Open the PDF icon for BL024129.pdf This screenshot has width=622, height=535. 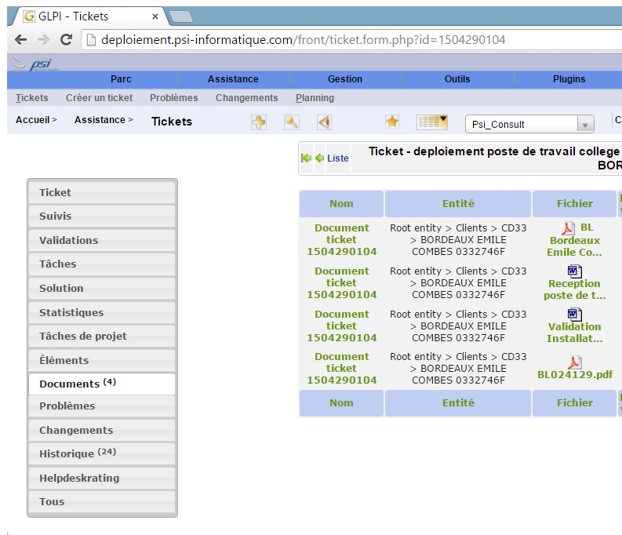pos(574,362)
